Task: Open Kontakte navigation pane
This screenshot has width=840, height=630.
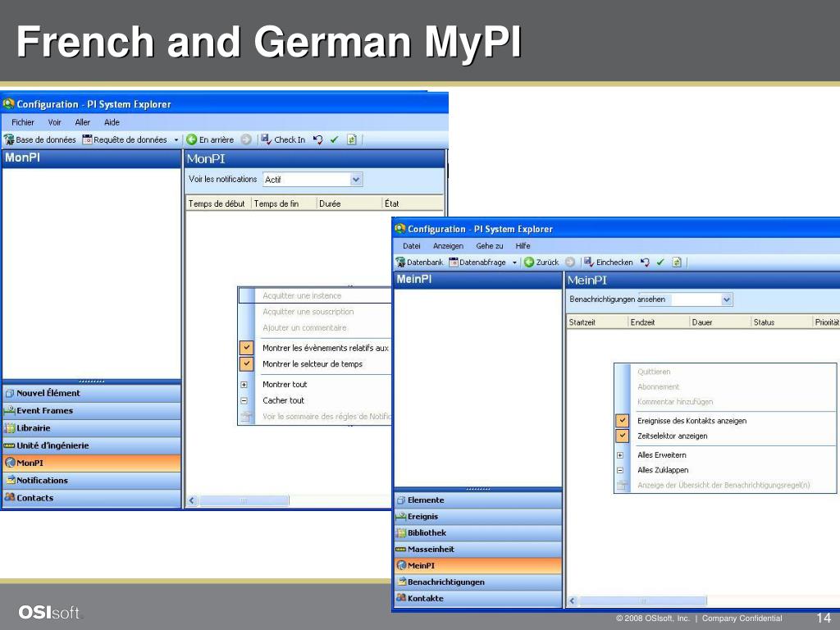Action: (478, 598)
